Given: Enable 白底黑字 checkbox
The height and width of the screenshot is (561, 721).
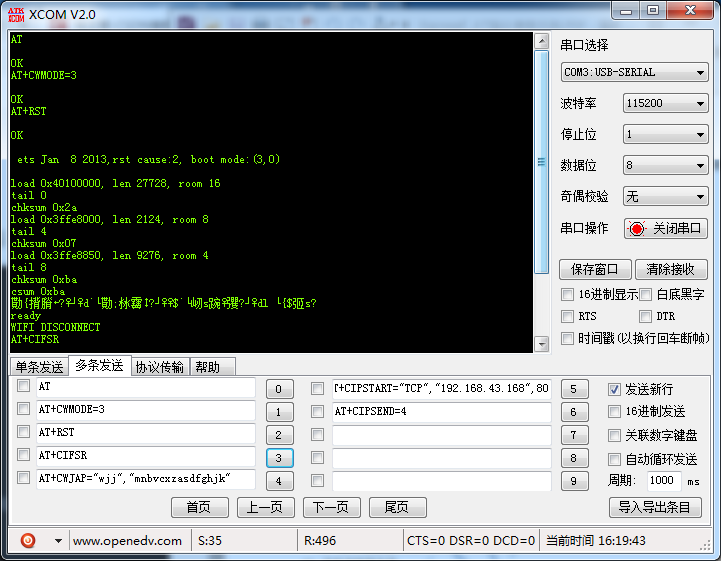Looking at the screenshot, I should pos(646,294).
